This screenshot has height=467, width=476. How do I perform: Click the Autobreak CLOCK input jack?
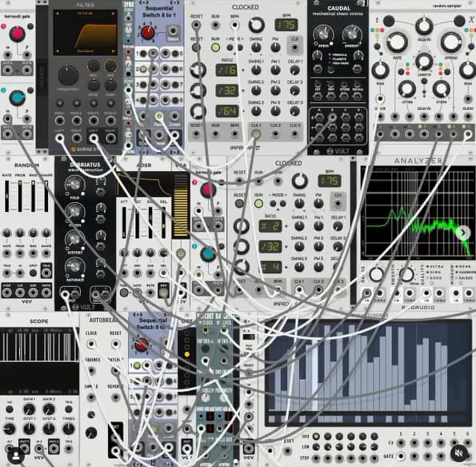(91, 344)
